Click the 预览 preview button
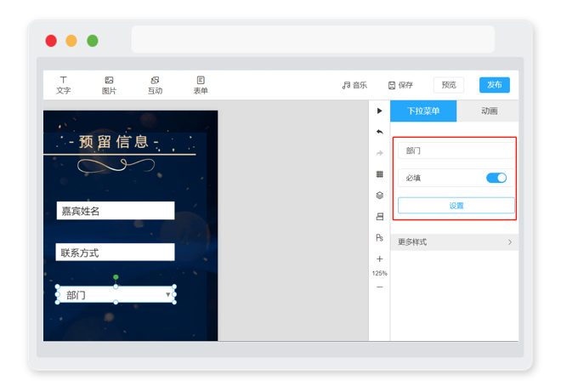 click(449, 85)
